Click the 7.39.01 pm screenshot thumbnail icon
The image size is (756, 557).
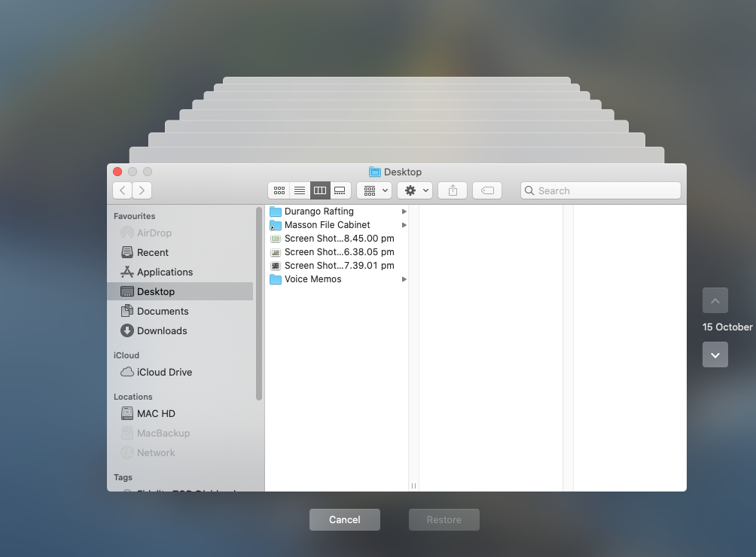(x=276, y=266)
